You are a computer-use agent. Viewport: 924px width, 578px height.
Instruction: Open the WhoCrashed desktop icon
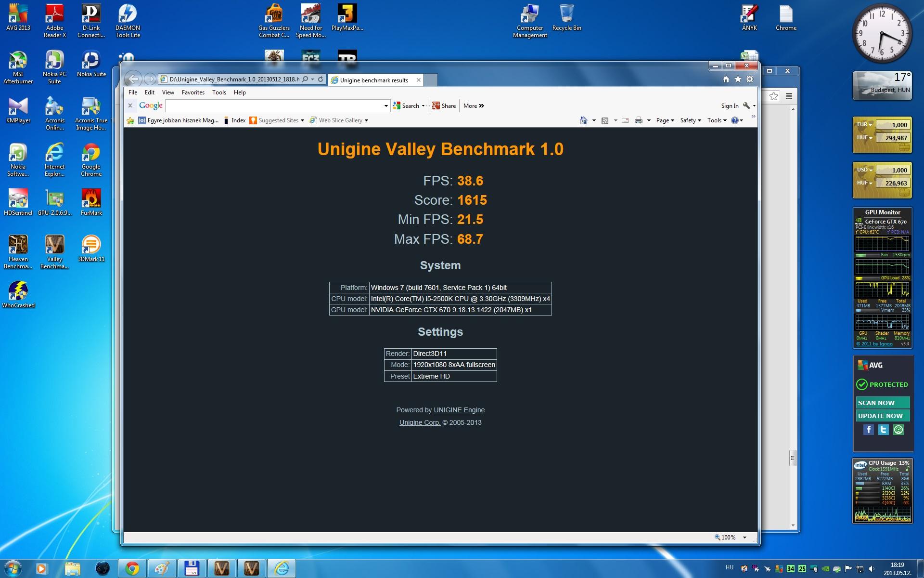pos(18,294)
